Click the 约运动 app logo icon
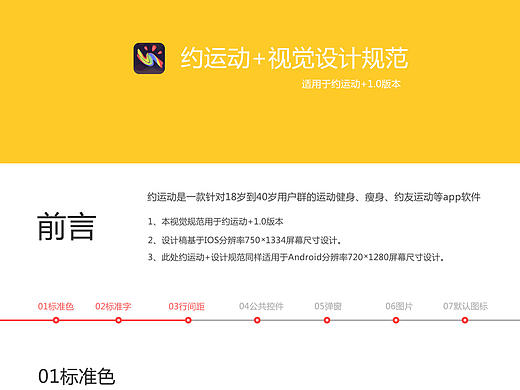520x390 pixels. (149, 58)
